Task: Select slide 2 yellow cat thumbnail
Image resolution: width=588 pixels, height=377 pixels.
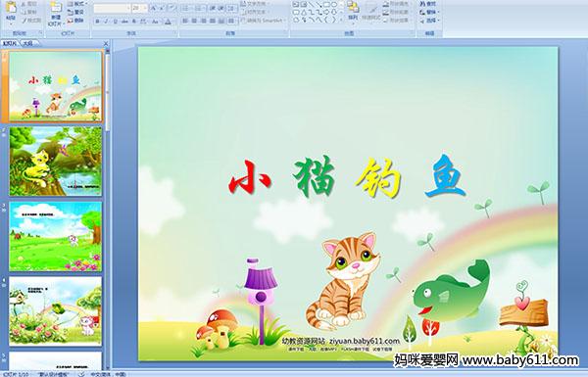Action: point(56,162)
